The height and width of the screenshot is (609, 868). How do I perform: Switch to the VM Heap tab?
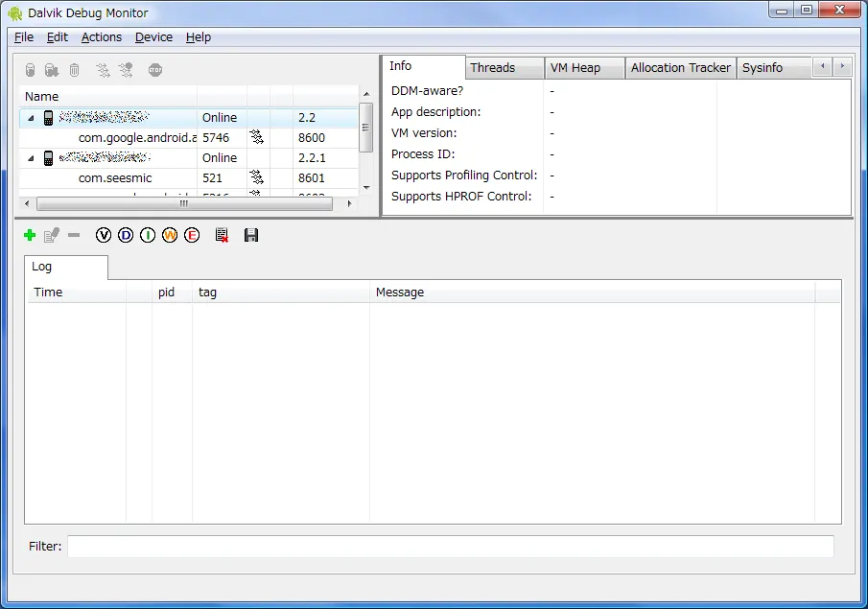tap(584, 67)
